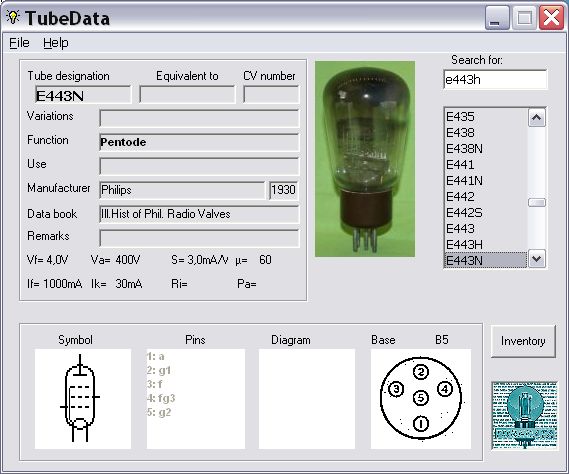This screenshot has width=569, height=474.
Task: Click the pentode symbol drawing
Action: coord(80,398)
